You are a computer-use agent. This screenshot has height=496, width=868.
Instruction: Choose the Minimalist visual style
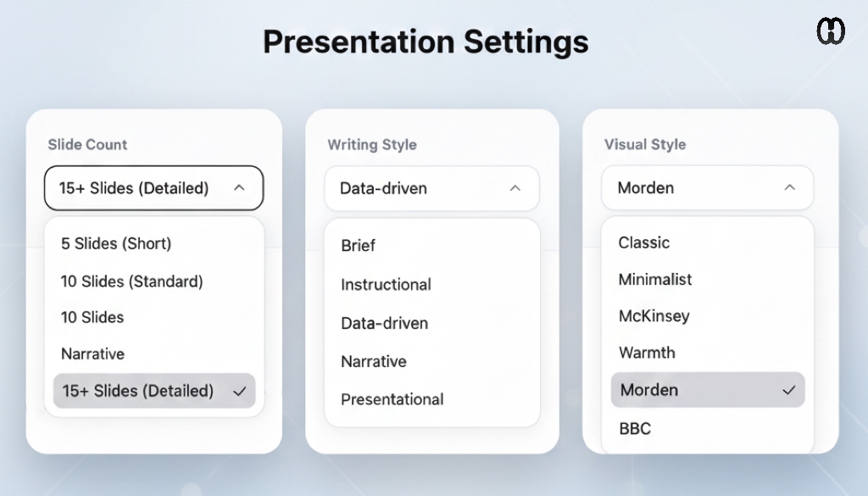655,279
